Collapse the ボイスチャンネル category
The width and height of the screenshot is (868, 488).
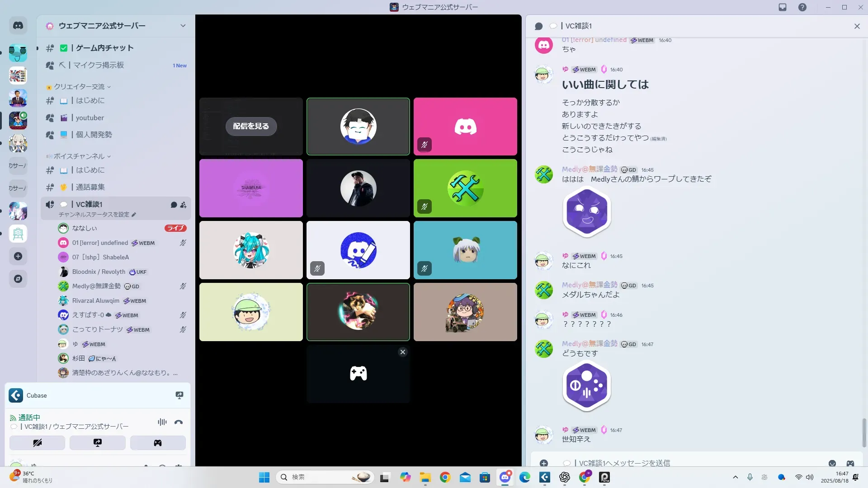coord(80,156)
